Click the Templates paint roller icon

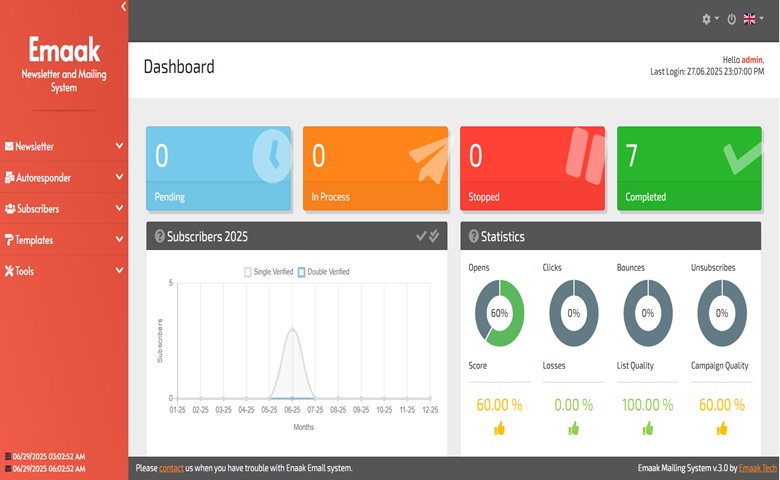point(9,240)
